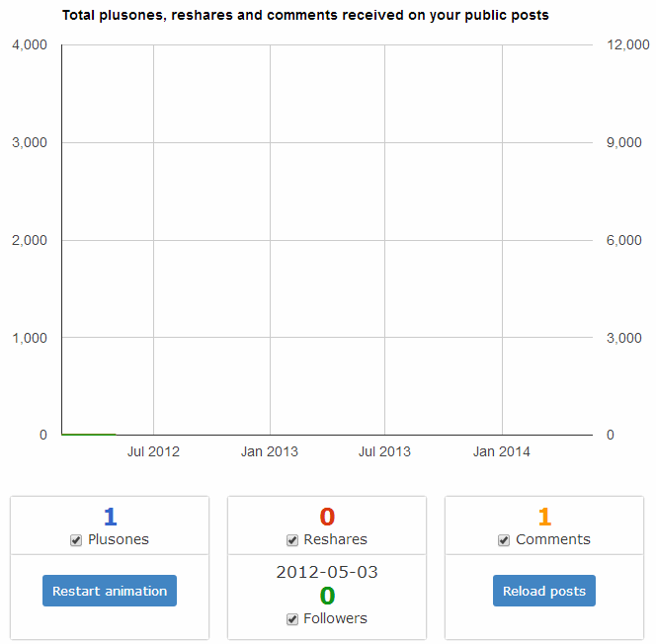
Task: Click the Jul 2012 axis label
Action: (153, 451)
